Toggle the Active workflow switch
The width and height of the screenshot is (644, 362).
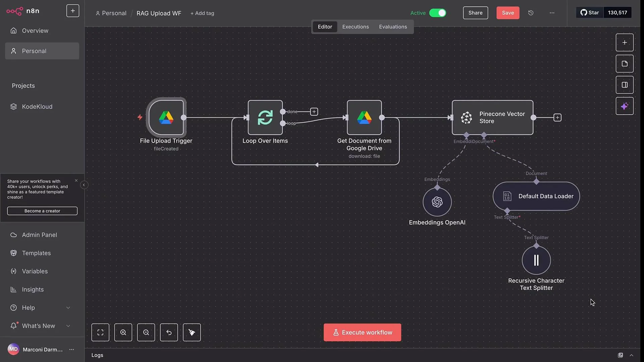tap(437, 13)
